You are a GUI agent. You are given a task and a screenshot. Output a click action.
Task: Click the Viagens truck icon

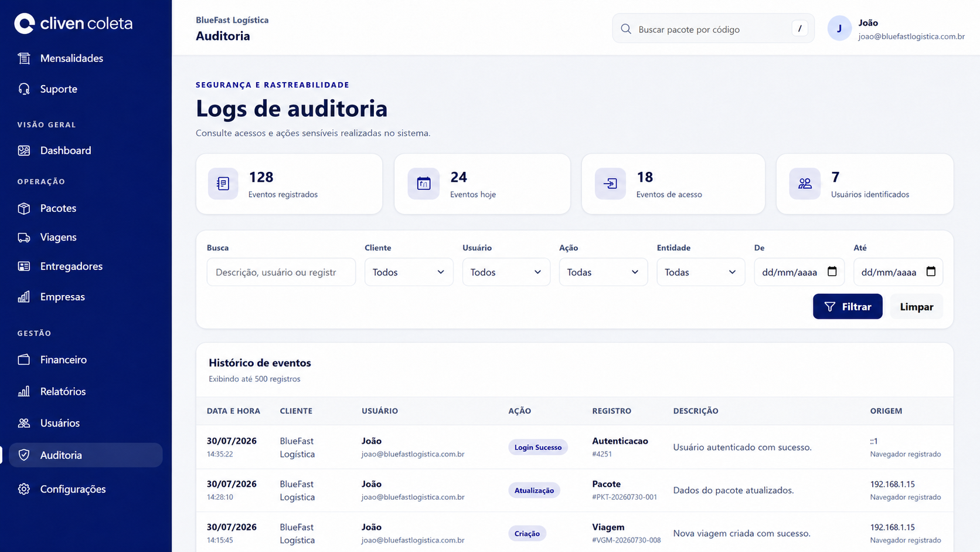tap(24, 237)
